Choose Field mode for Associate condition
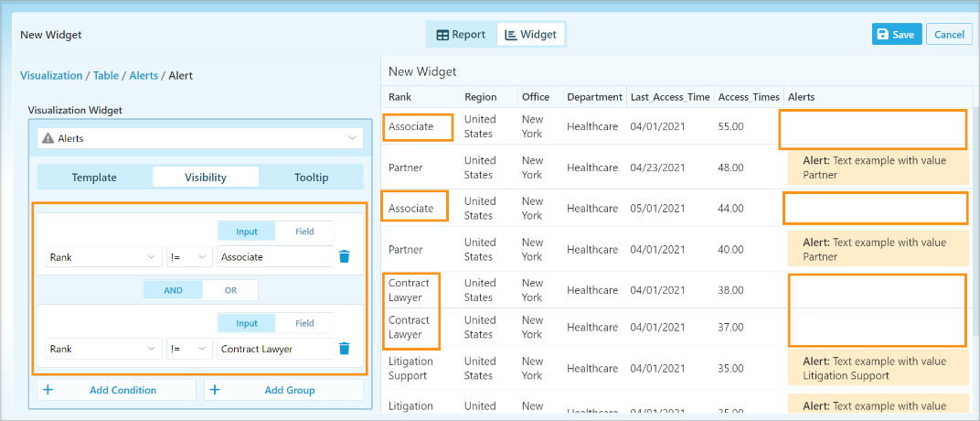Viewport: 980px width, 421px height. click(x=304, y=232)
